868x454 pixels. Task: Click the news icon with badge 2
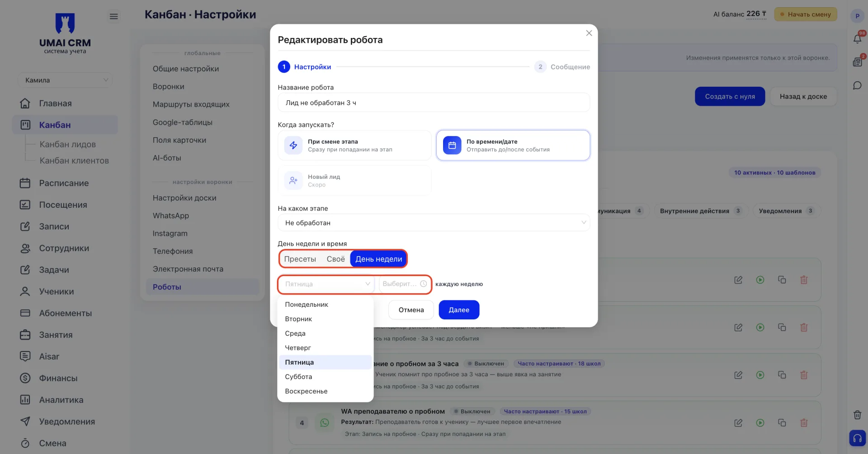pyautogui.click(x=858, y=62)
